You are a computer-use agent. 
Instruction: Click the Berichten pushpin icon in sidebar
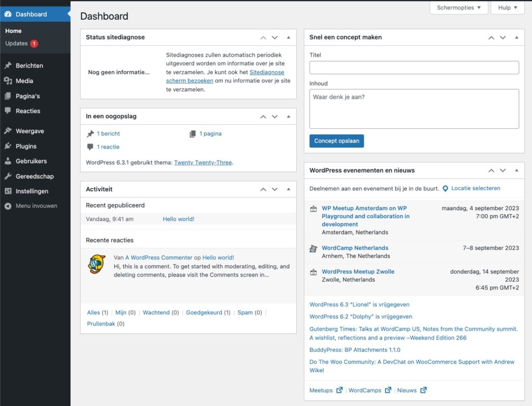8,66
